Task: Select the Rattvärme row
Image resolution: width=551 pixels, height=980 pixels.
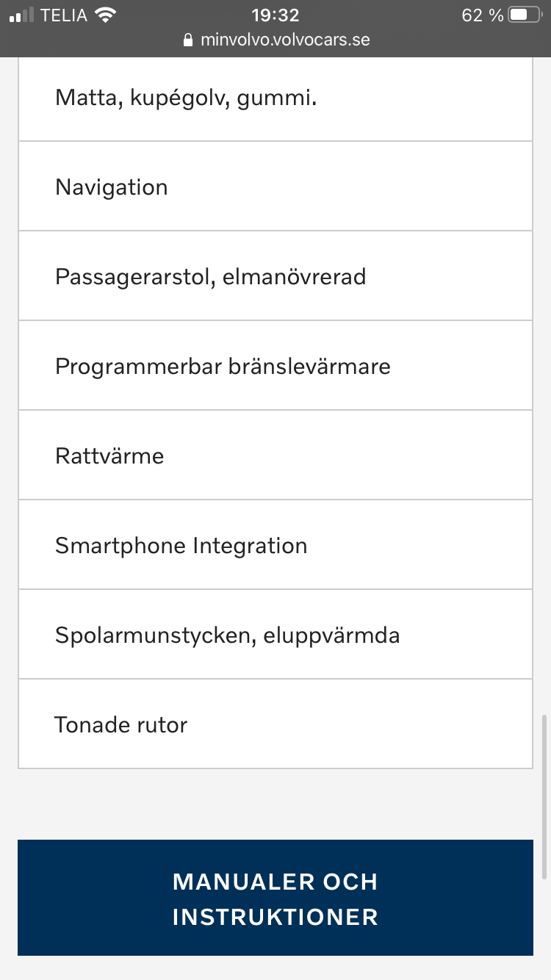Action: pos(275,455)
